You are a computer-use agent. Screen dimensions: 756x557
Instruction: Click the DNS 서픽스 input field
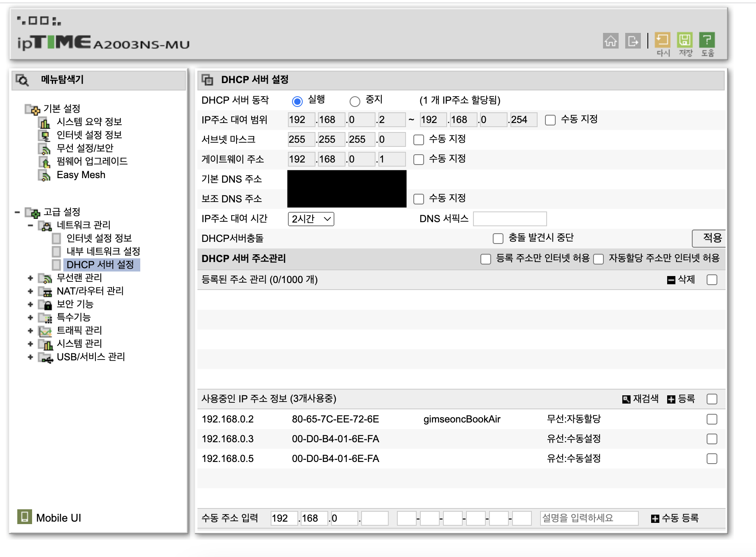[510, 218]
